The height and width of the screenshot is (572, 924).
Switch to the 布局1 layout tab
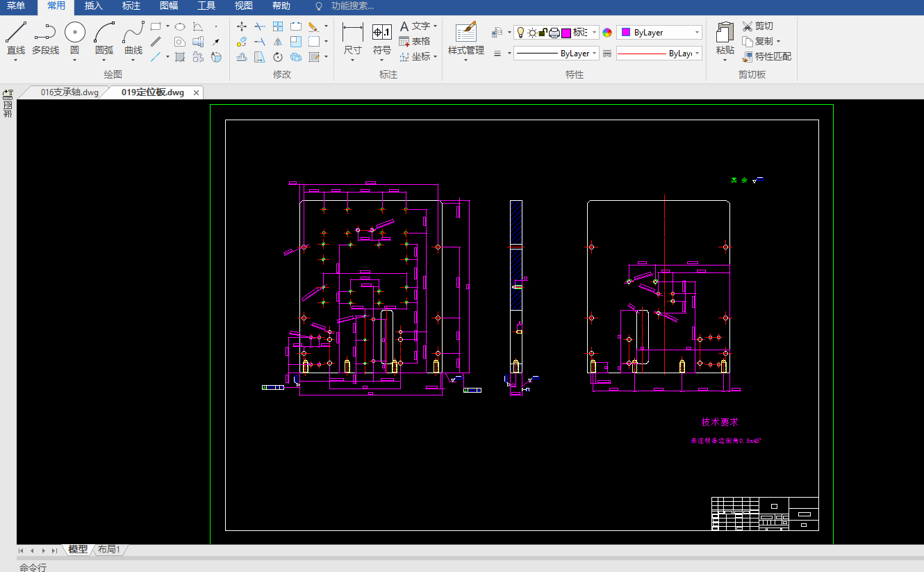(x=109, y=550)
